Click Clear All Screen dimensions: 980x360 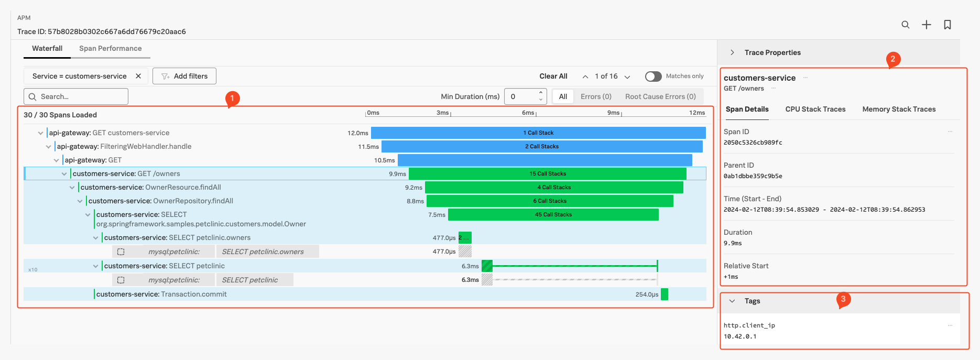[553, 76]
